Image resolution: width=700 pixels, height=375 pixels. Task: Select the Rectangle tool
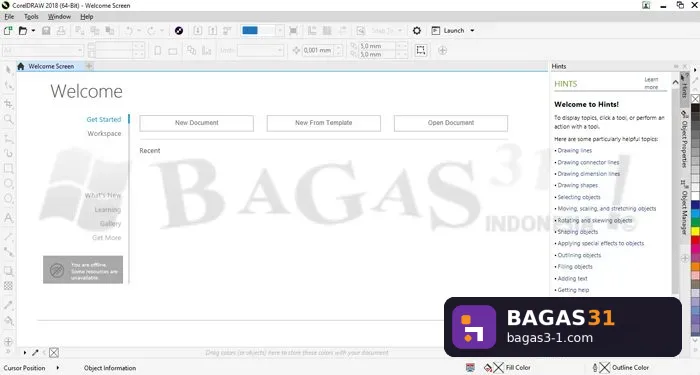[8, 168]
